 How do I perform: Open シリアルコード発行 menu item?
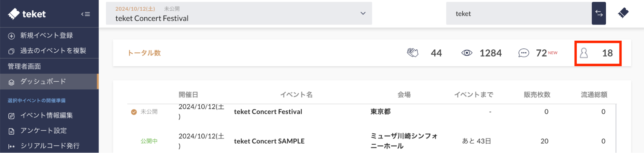click(x=50, y=146)
